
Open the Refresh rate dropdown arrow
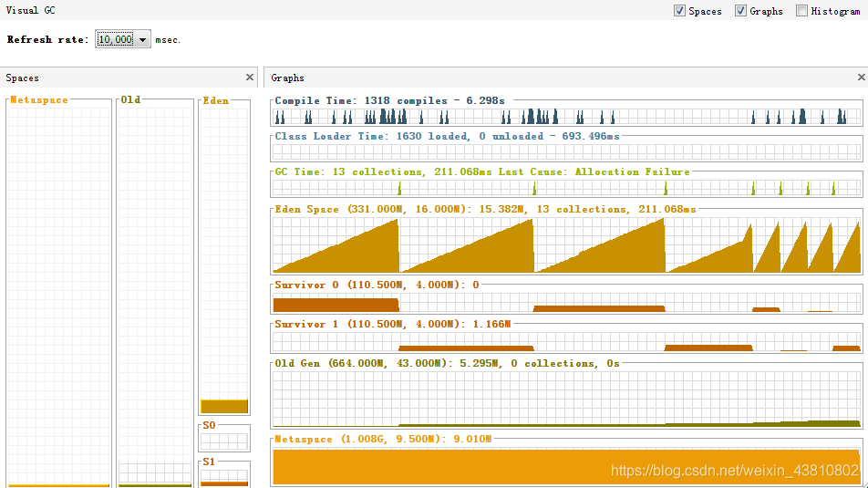[142, 39]
